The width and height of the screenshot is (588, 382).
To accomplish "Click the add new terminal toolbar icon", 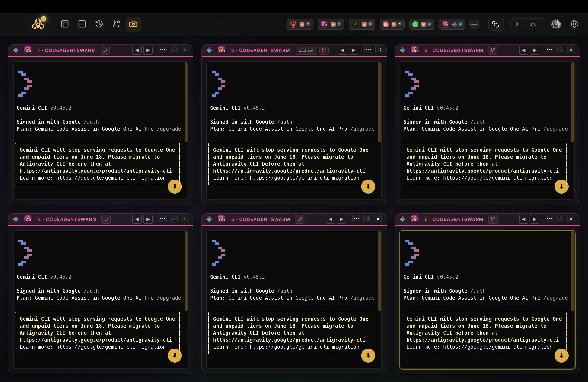I will [x=82, y=24].
